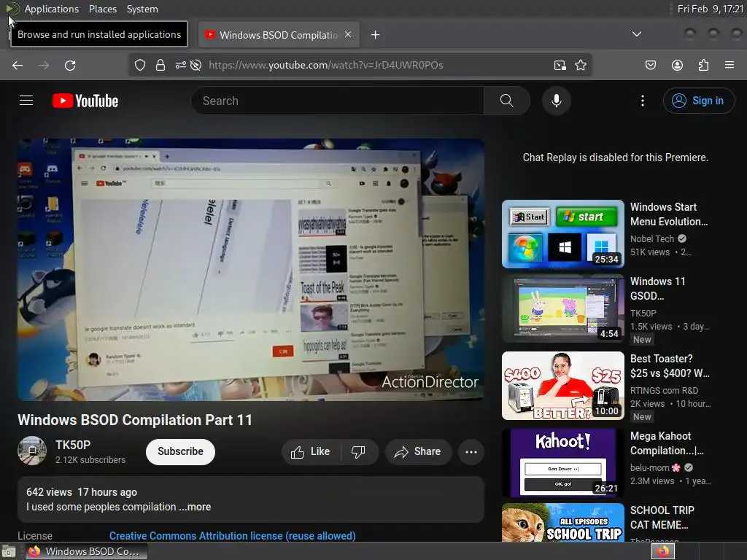Open more actions ellipsis under the video
Viewport: 747px width, 560px height.
coord(471,452)
